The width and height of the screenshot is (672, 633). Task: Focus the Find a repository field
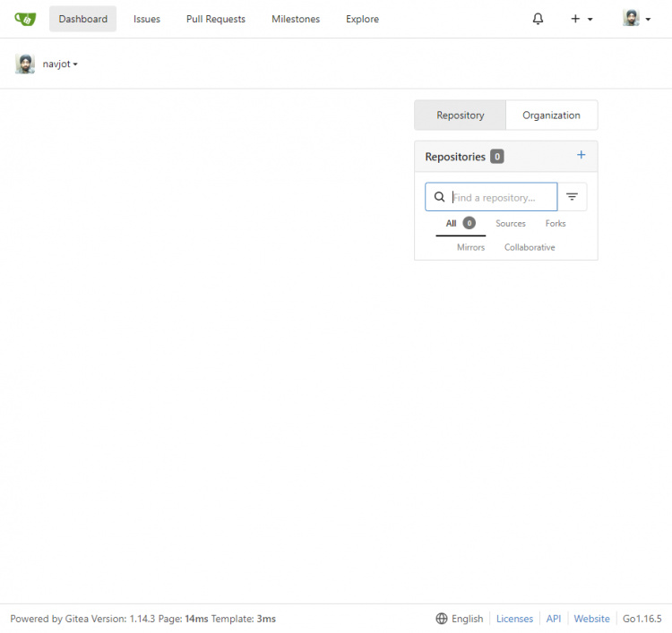[502, 197]
